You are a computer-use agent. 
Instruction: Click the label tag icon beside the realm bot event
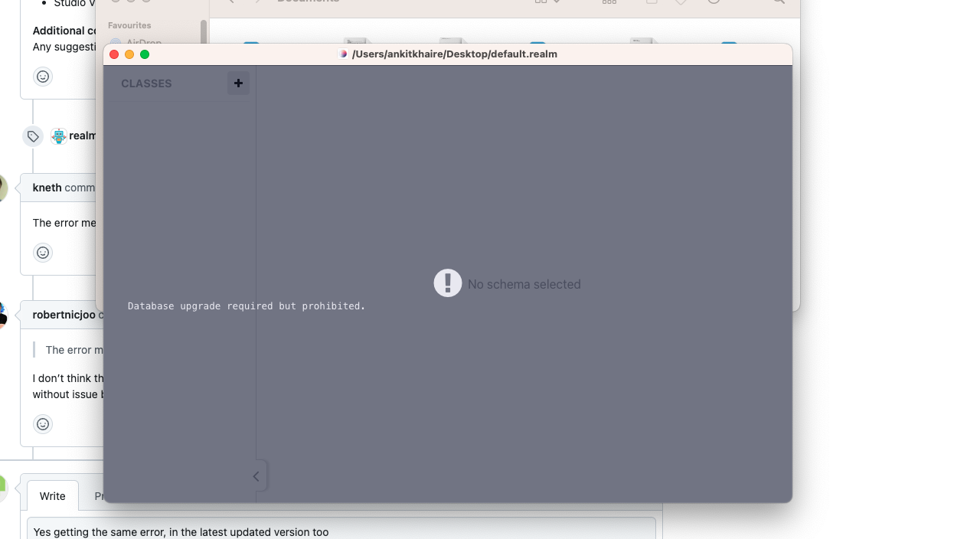[32, 136]
